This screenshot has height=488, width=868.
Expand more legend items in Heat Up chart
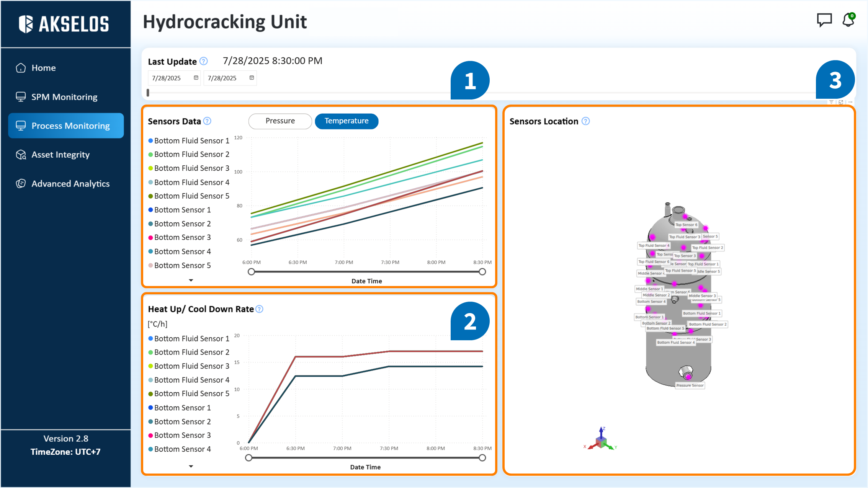[x=191, y=467]
